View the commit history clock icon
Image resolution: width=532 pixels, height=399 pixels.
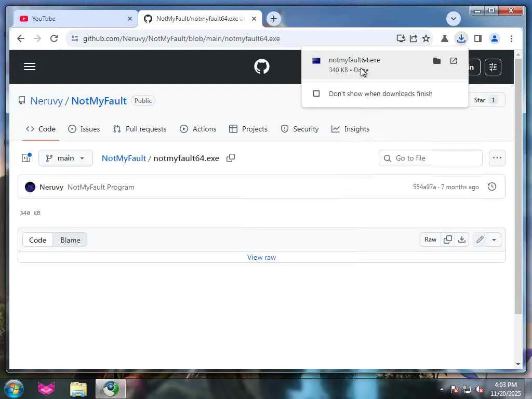click(492, 187)
